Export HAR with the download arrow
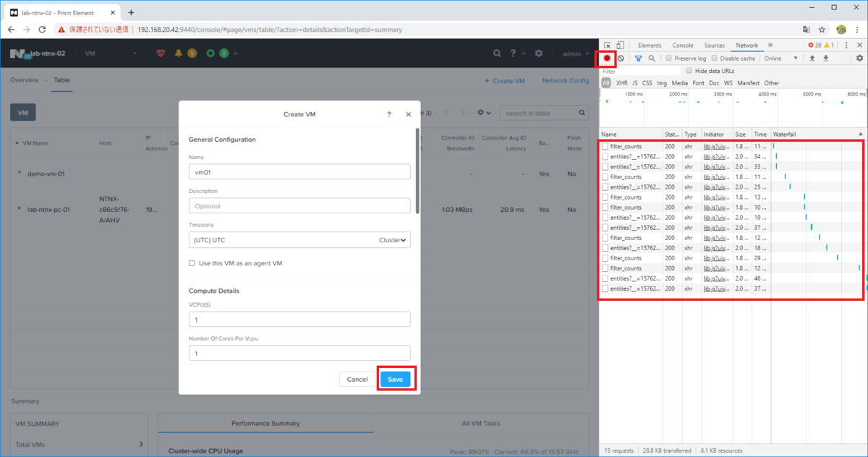Viewport: 868px width, 457px height. pos(825,58)
